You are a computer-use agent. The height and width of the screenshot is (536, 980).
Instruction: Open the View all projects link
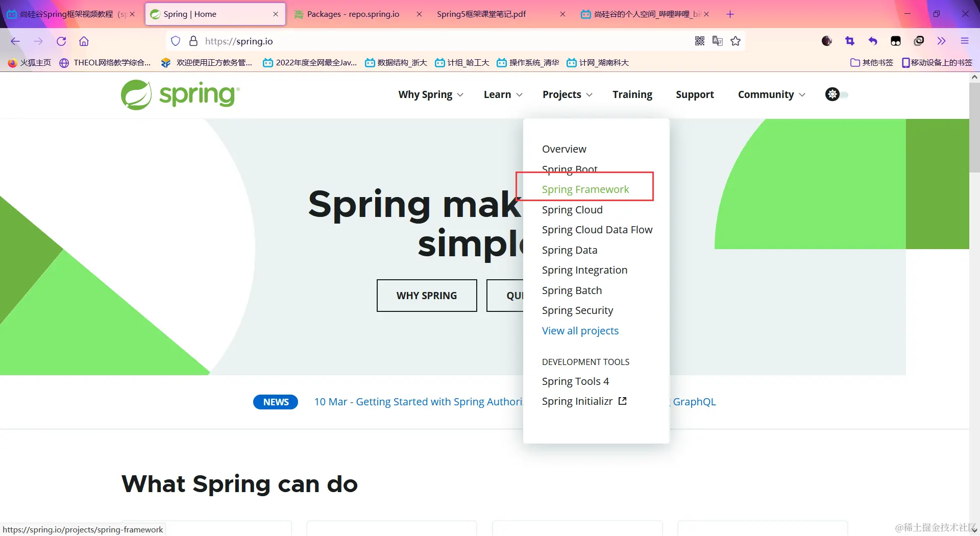pyautogui.click(x=580, y=331)
